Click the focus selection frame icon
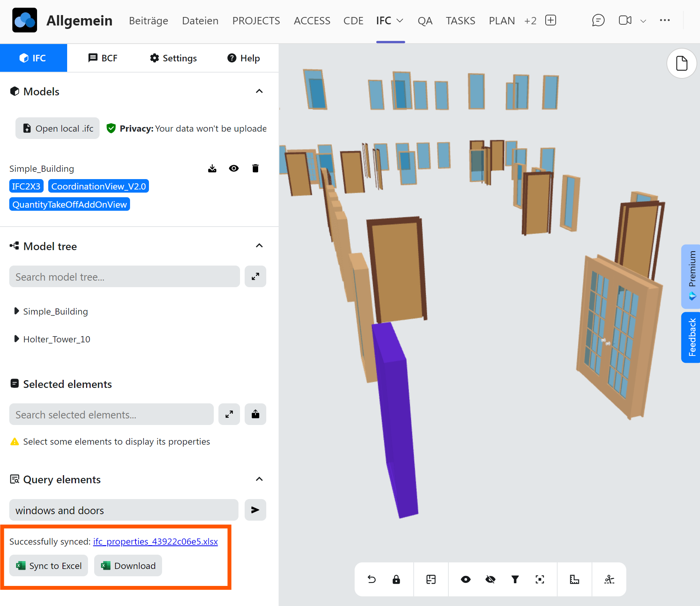This screenshot has width=700, height=606. [x=540, y=579]
